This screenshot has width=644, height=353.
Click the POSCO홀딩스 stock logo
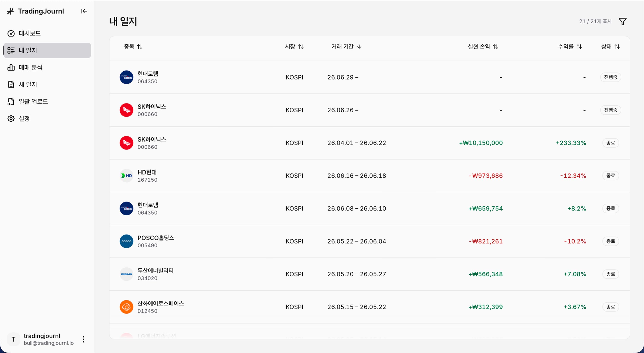[126, 241]
